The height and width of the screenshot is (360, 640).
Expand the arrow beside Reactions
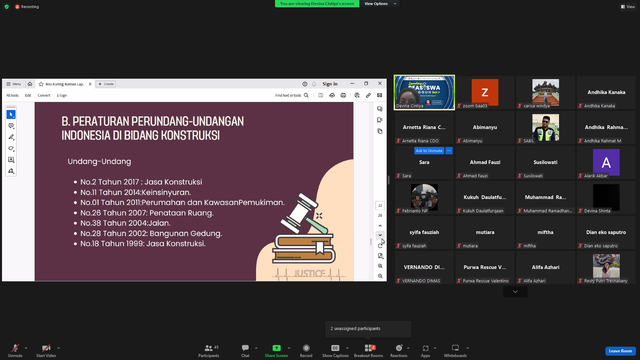pos(408,348)
